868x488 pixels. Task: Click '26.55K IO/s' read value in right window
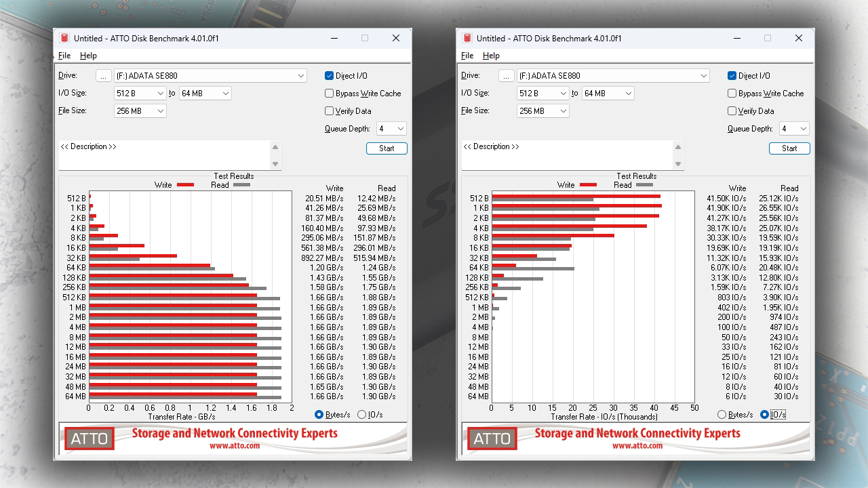[778, 209]
